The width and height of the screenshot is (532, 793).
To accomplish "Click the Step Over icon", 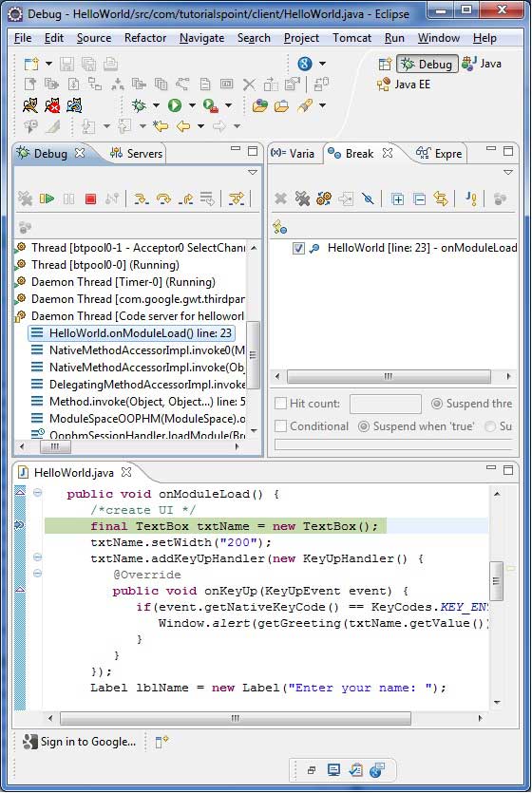I will coord(163,198).
